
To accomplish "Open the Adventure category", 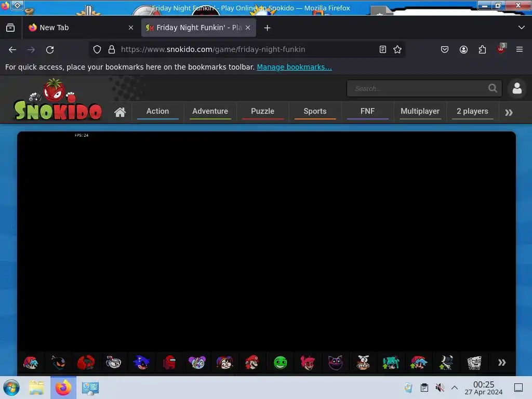I will click(210, 111).
